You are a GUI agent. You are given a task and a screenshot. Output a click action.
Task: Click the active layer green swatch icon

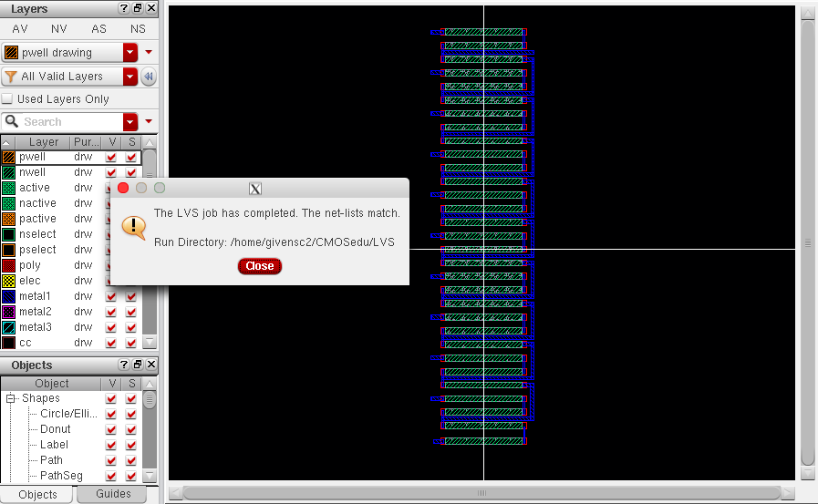(x=9, y=188)
